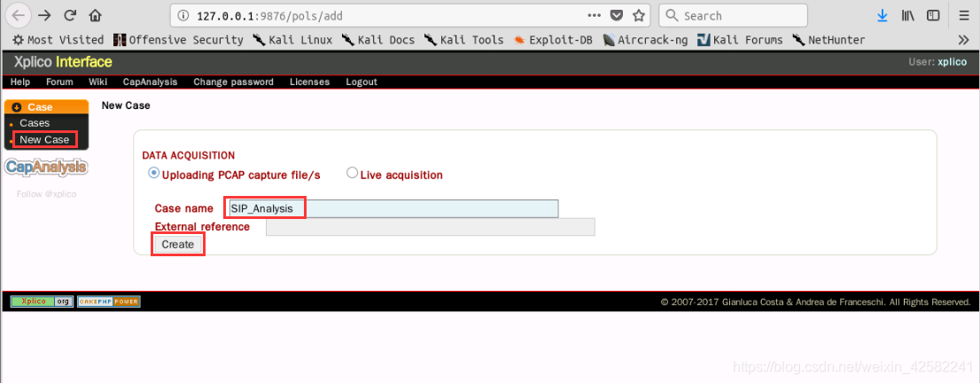Open the Firefox hamburger menu
The width and height of the screenshot is (980, 383).
tap(963, 16)
